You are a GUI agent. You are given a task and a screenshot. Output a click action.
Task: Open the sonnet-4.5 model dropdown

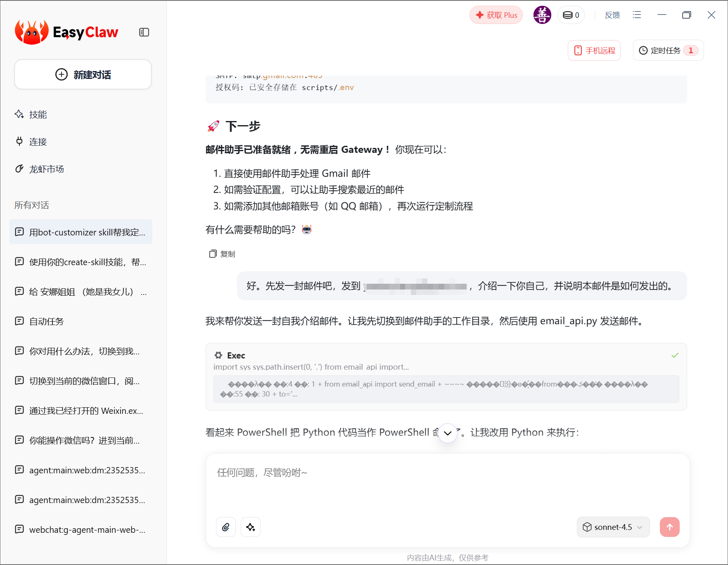coord(613,527)
